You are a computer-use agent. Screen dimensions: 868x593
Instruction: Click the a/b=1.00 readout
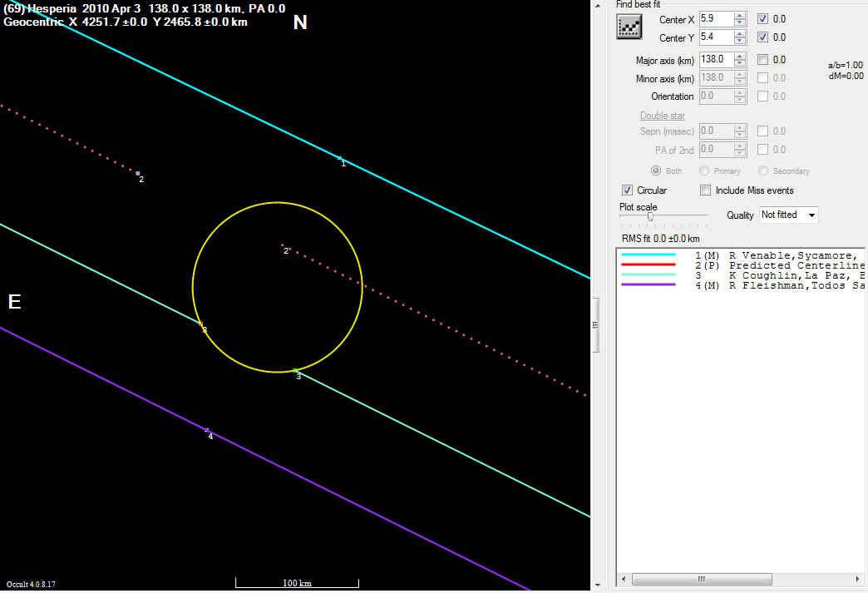tap(846, 66)
